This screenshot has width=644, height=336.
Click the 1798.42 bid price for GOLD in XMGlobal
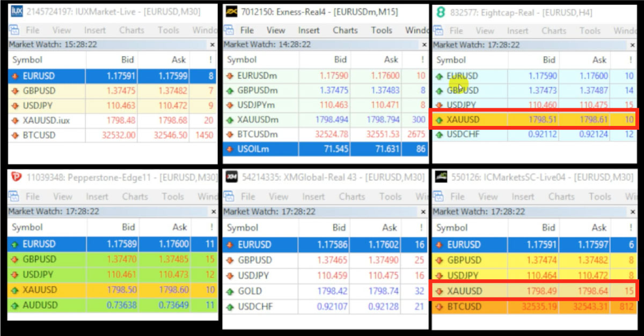click(332, 291)
